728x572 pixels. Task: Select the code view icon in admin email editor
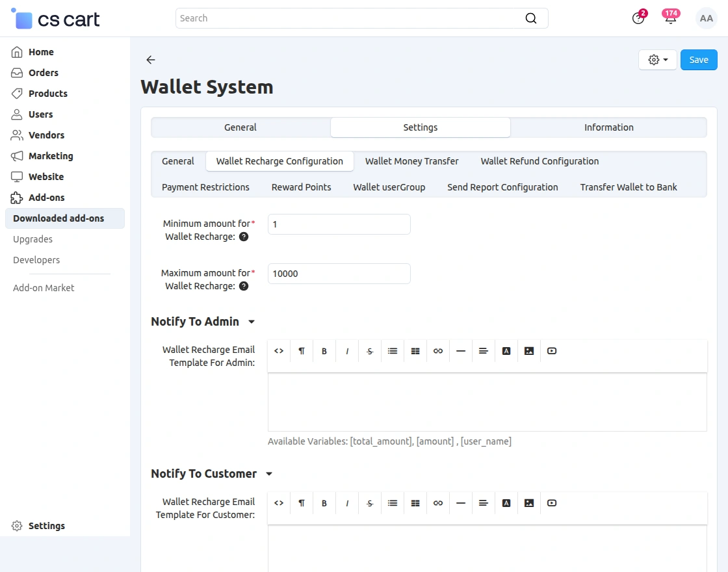tap(278, 350)
